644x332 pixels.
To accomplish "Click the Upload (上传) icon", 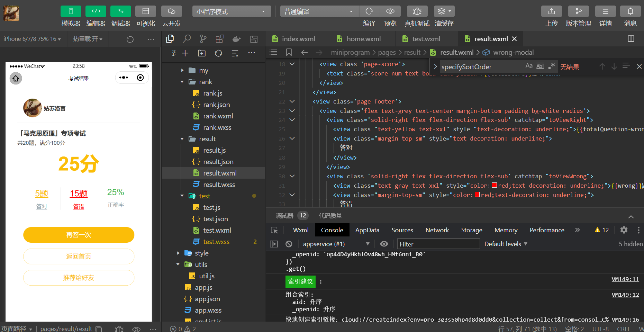I will tap(551, 11).
